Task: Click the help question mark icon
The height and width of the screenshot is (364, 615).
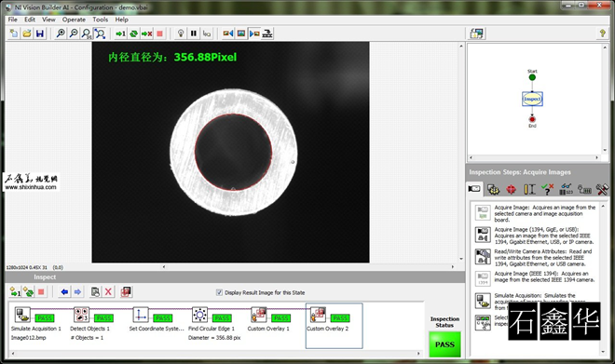Action: point(603,34)
